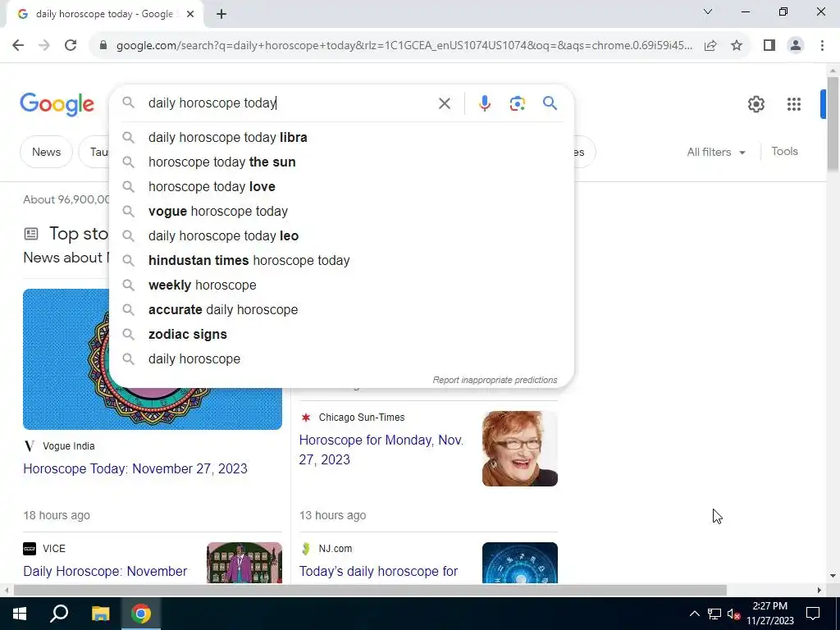Open NJ.com 'Today's daily horoscope for' link
This screenshot has width=840, height=630.
coord(378,572)
